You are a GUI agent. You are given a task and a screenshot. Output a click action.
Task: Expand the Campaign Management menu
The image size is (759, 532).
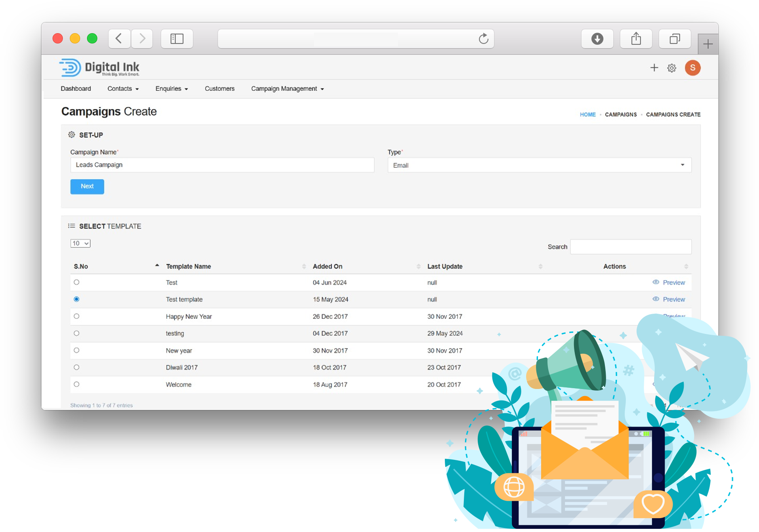[x=287, y=89]
